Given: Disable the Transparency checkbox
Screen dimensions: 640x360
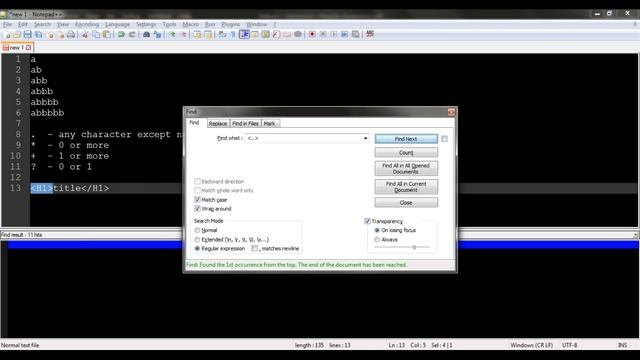Looking at the screenshot, I should click(367, 221).
